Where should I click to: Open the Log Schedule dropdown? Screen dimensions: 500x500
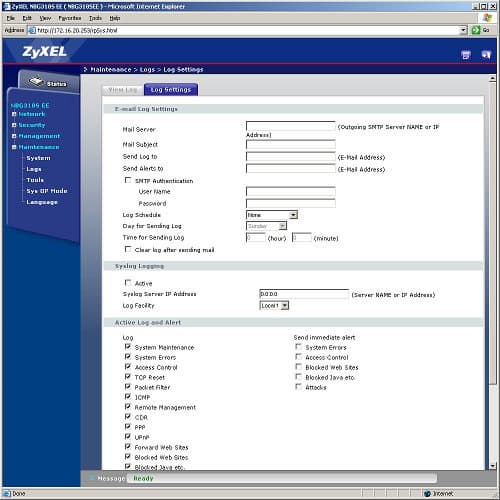272,215
